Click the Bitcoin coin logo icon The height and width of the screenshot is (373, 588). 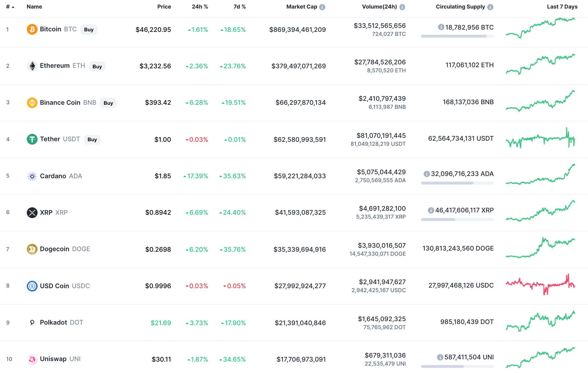[x=32, y=29]
